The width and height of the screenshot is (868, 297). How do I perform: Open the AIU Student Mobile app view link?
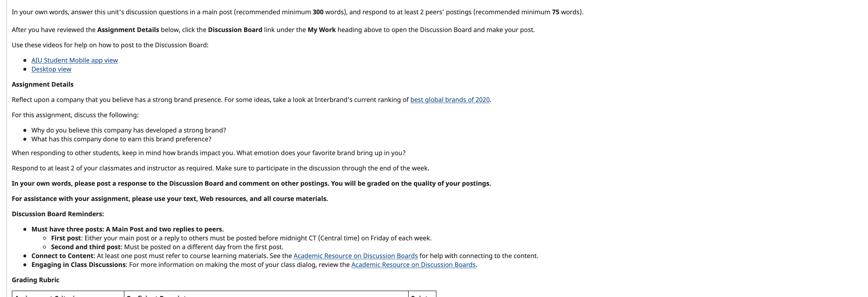pos(74,60)
